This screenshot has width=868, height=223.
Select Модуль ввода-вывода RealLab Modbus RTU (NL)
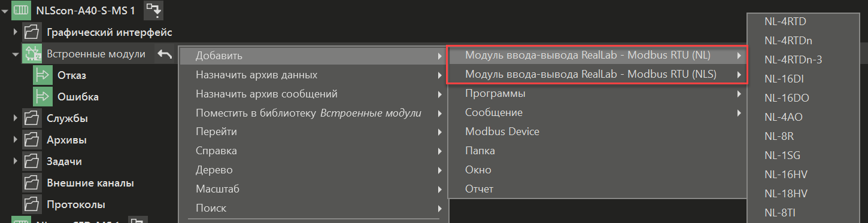[x=597, y=56]
